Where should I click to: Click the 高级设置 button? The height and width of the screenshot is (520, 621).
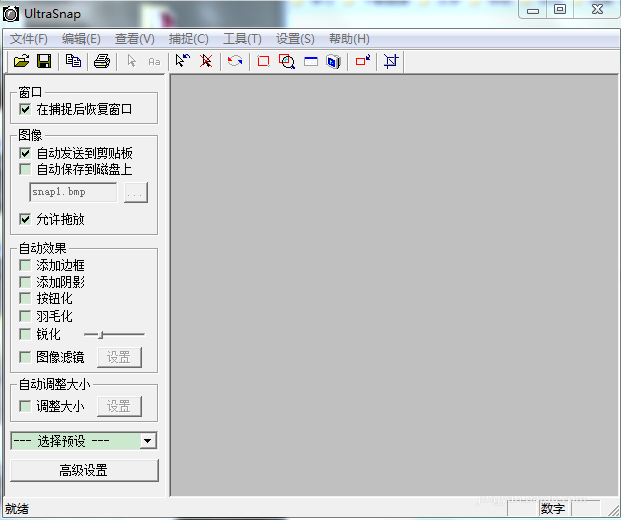[84, 470]
